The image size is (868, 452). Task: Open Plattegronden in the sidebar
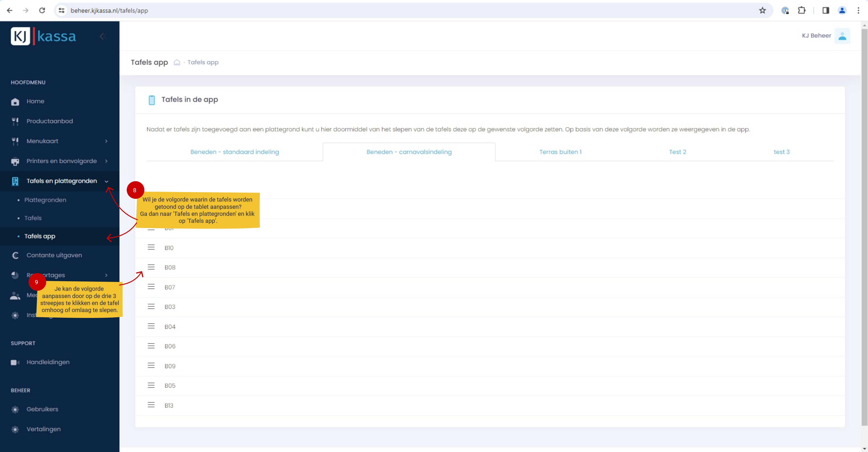coord(45,200)
